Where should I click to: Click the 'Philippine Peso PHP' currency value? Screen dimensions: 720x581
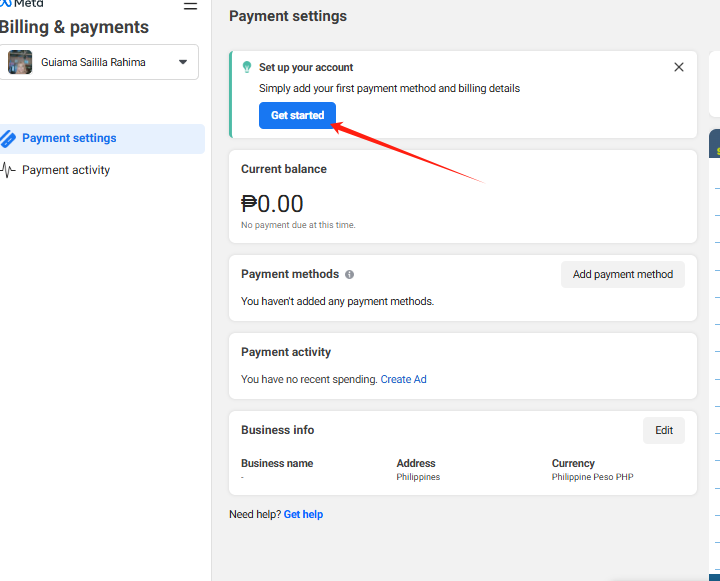[592, 477]
